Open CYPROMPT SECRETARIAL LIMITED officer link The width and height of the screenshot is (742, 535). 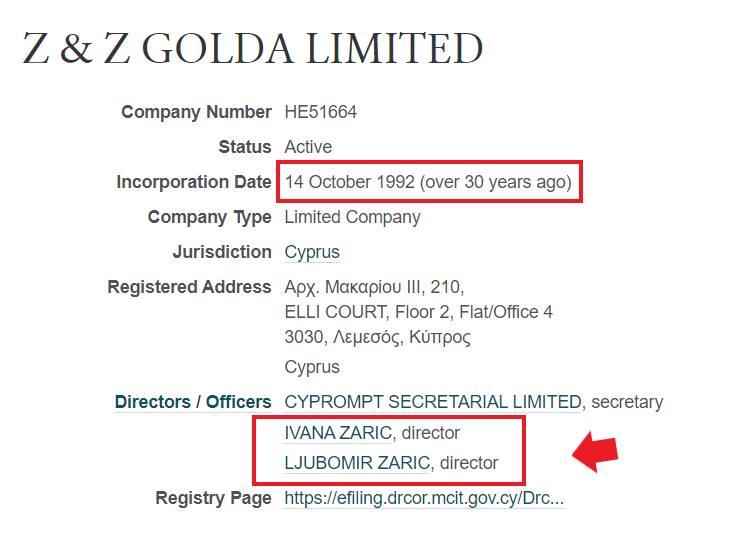433,402
